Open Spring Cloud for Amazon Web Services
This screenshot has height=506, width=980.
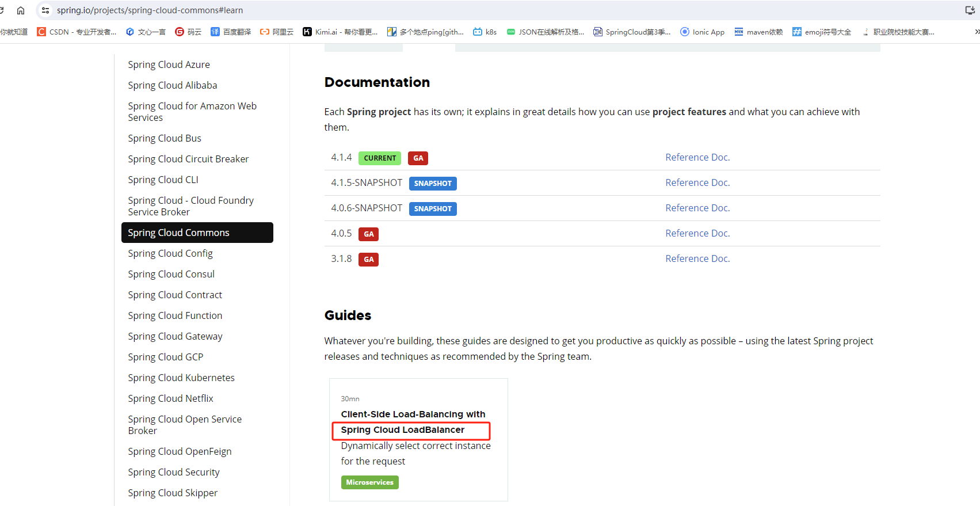(192, 112)
